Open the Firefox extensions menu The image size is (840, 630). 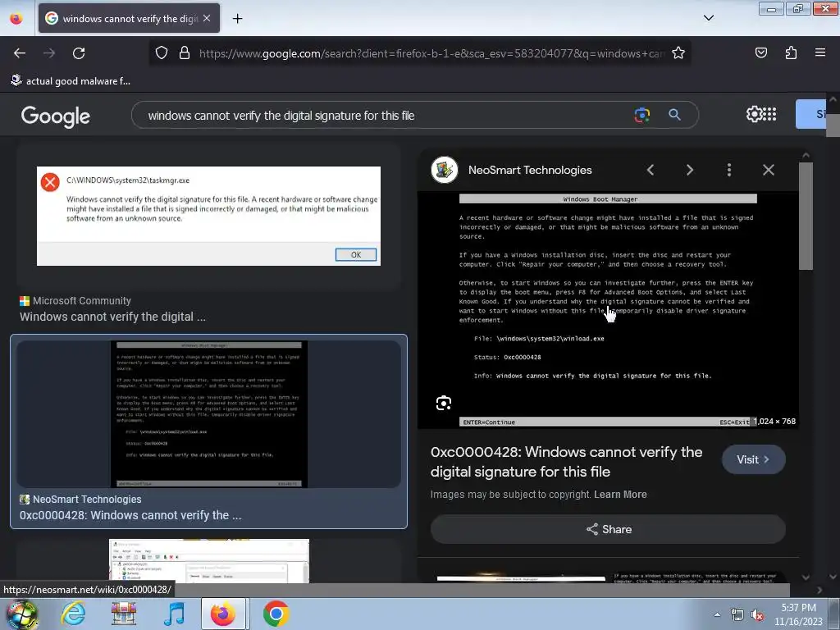point(791,52)
